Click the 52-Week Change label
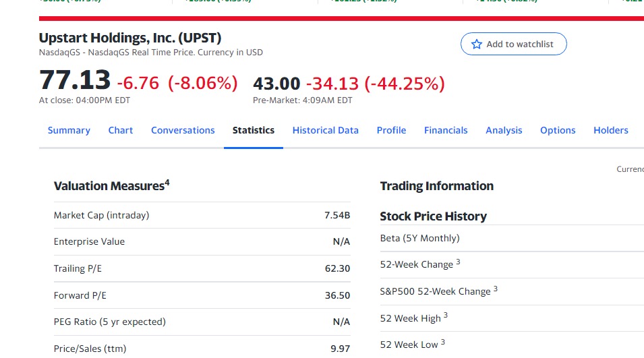The height and width of the screenshot is (358, 644). [x=419, y=264]
